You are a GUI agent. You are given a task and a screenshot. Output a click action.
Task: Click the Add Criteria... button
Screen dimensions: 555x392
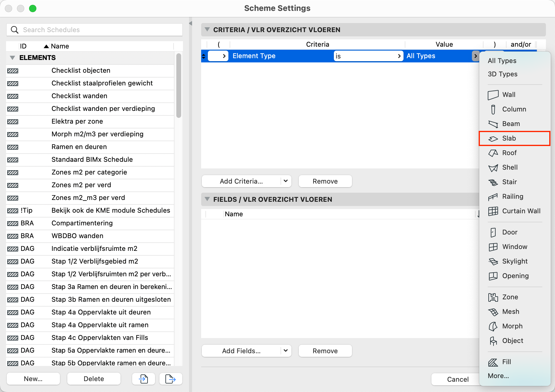click(x=241, y=181)
